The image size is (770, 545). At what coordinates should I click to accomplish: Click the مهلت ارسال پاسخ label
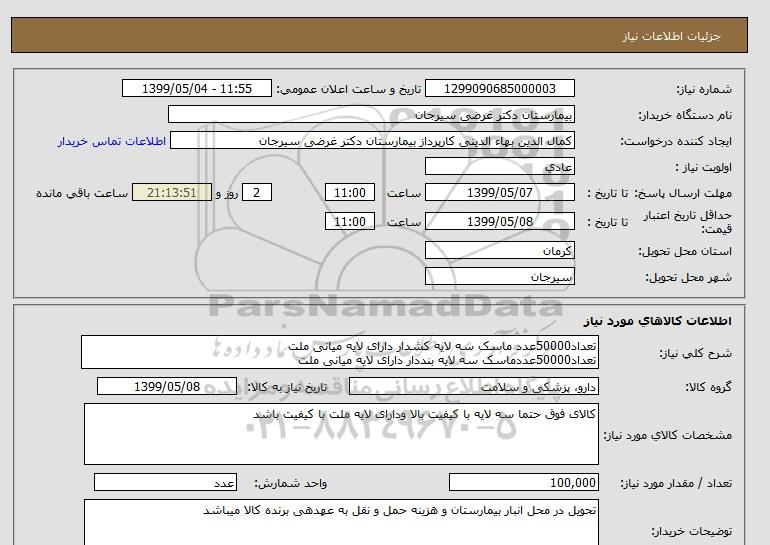pyautogui.click(x=685, y=193)
